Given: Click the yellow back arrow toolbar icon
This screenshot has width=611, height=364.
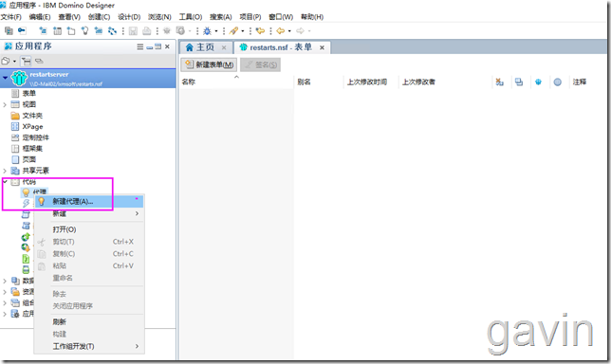Looking at the screenshot, I should (x=280, y=30).
